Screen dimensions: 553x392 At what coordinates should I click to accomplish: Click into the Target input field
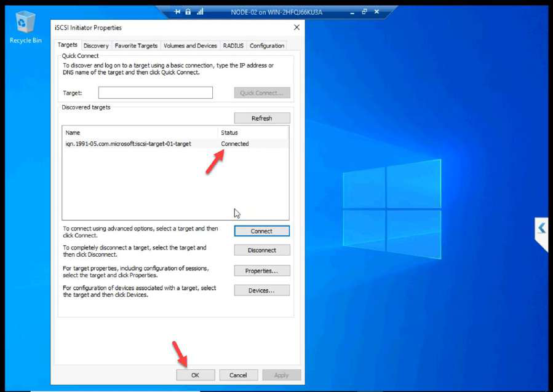coord(156,93)
